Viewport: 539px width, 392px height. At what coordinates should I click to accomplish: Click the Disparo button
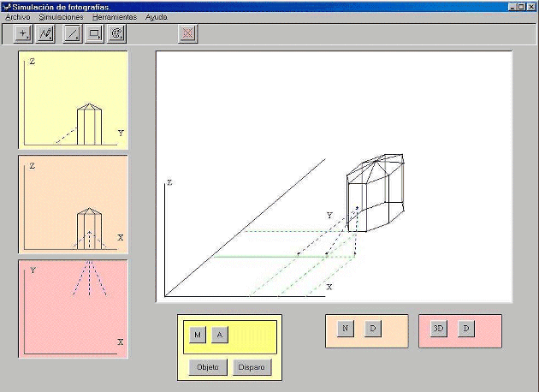(x=252, y=367)
